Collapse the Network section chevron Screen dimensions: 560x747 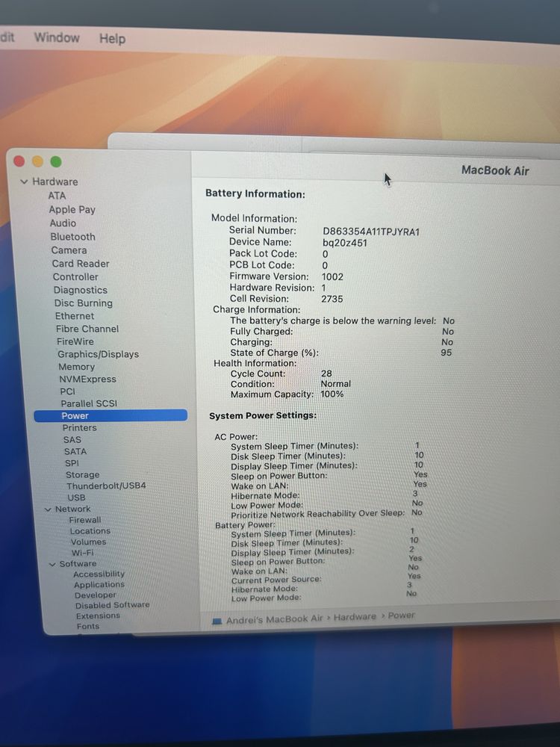coord(48,509)
